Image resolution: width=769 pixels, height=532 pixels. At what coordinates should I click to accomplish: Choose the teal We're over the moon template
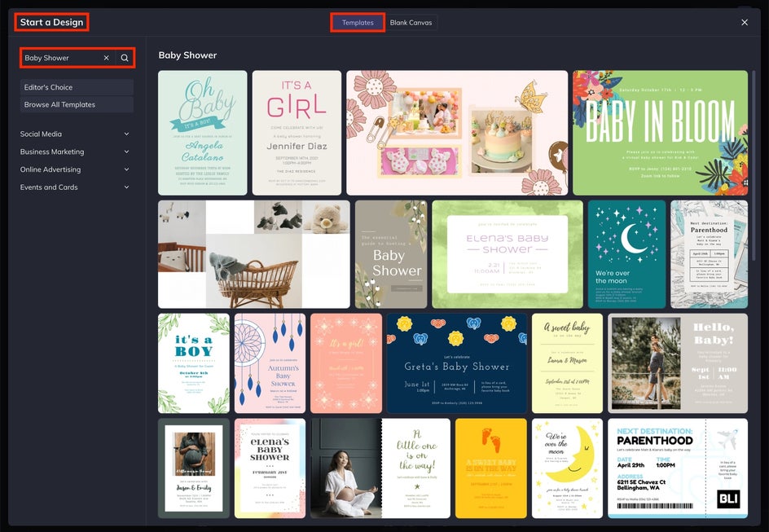pos(626,254)
